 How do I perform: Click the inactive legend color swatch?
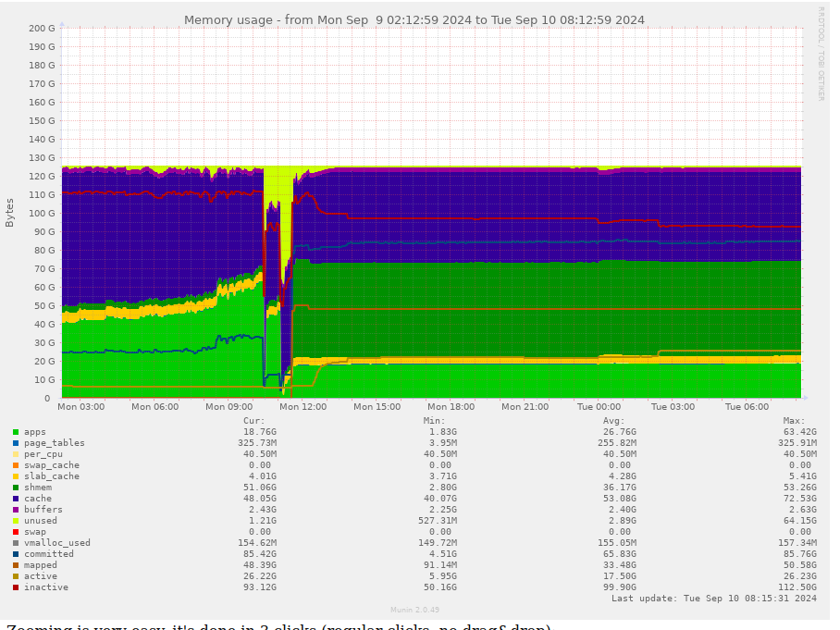pyautogui.click(x=16, y=587)
